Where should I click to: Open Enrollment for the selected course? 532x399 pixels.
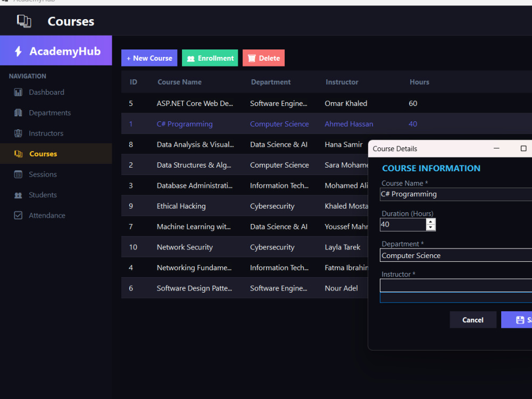210,58
